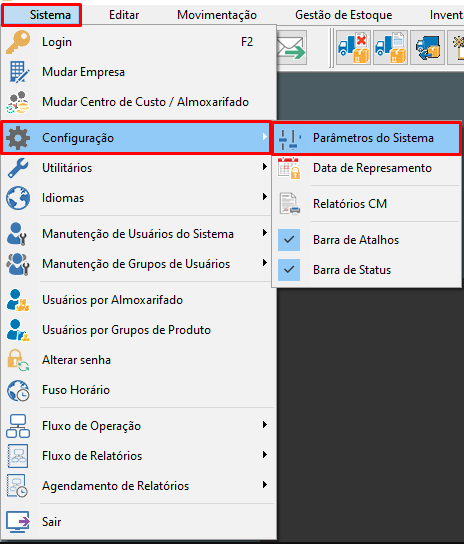Expand the Configuração submenu arrow
This screenshot has width=464, height=544.
click(x=265, y=137)
